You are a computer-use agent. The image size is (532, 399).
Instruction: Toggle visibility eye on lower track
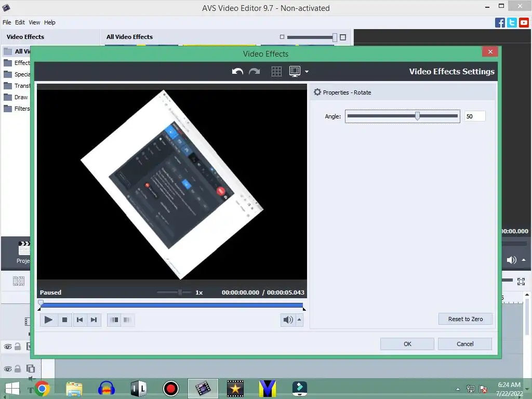pos(7,369)
